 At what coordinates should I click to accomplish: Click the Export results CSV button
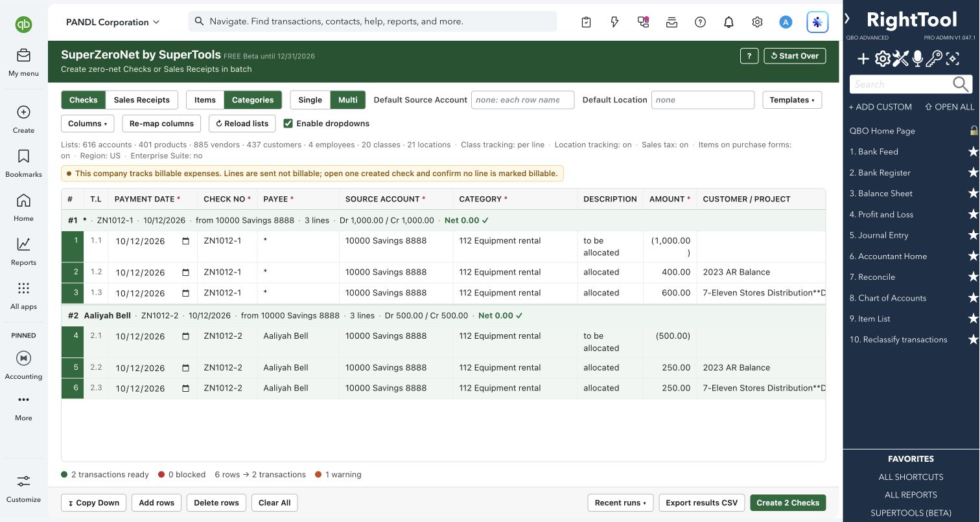click(x=701, y=503)
